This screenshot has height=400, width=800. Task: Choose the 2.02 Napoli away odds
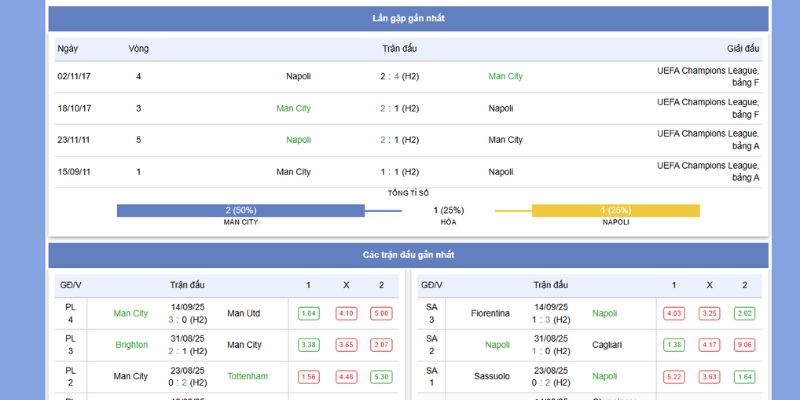(x=745, y=313)
